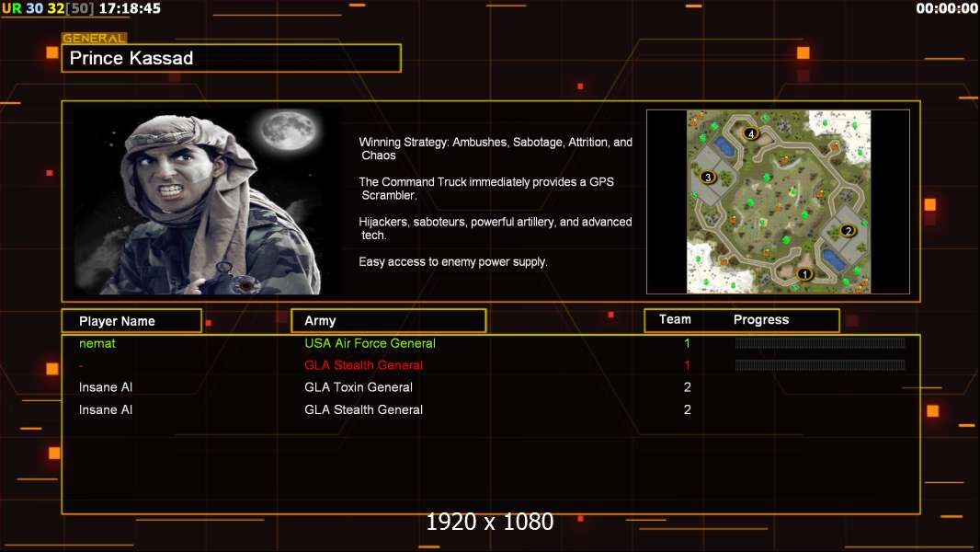Click the GENERAL label above the name
The image size is (980, 552).
[94, 38]
